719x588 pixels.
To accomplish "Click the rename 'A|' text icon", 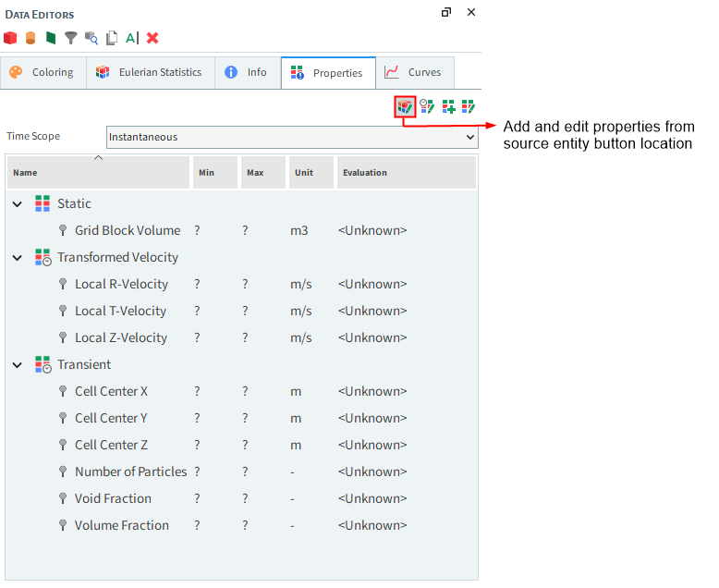I will (132, 38).
